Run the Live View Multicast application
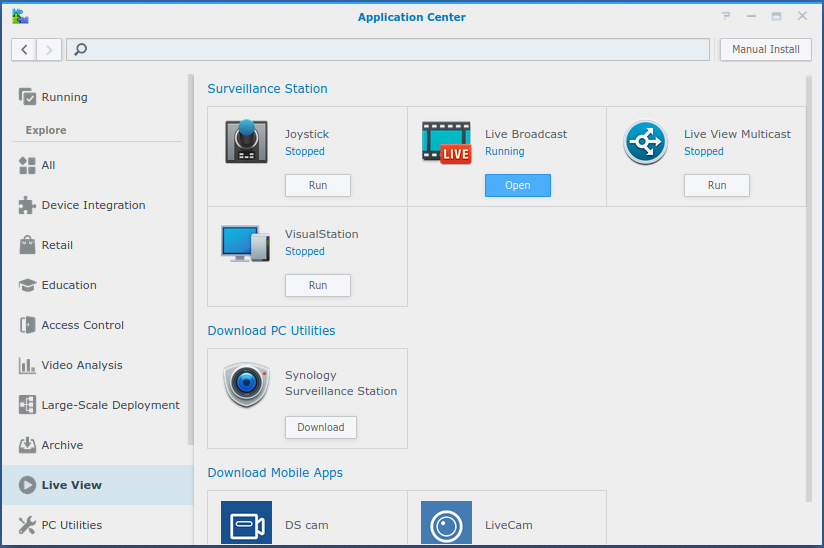 [x=717, y=185]
